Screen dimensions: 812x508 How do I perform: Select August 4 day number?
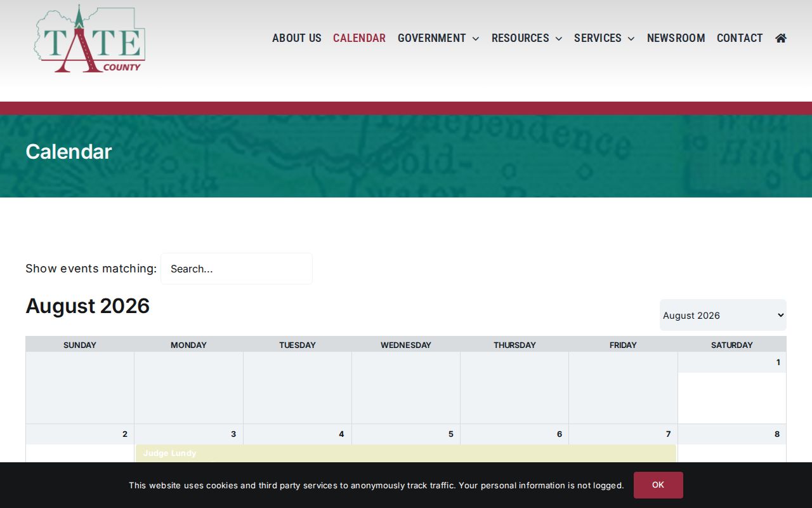click(341, 434)
